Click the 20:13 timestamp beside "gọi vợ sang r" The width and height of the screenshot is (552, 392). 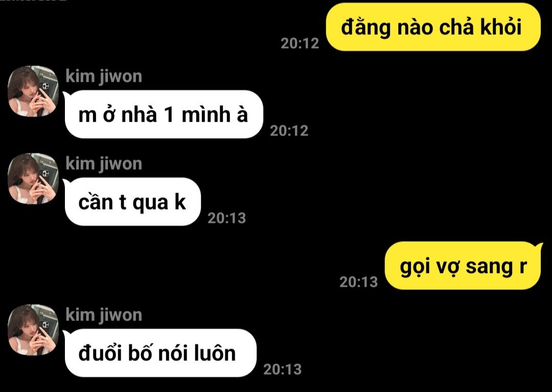tap(358, 282)
